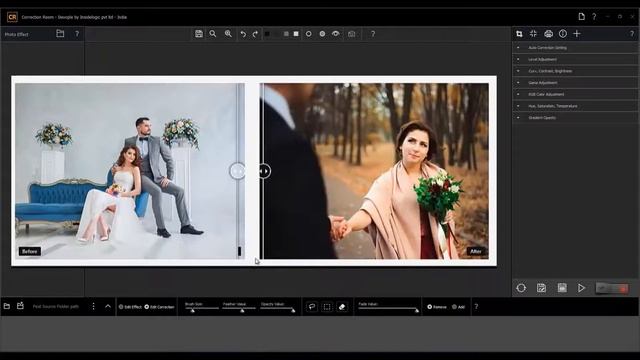Click the mask icon in right panel

[548, 34]
